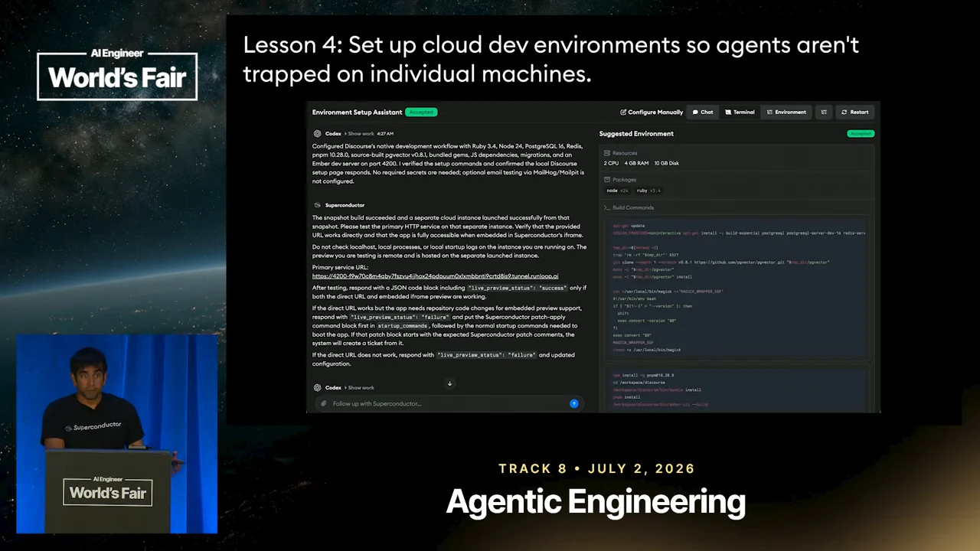Click the scroll-to-bottom arrow in chat
This screenshot has width=980, height=551.
pos(449,383)
